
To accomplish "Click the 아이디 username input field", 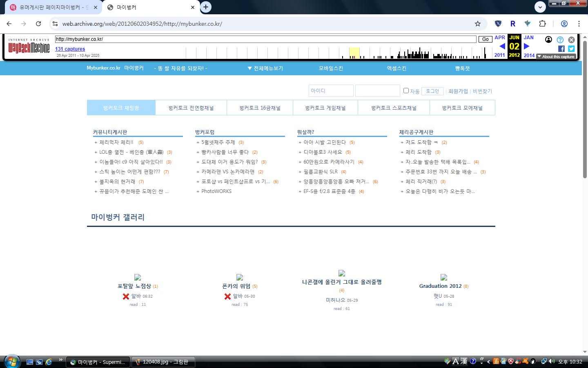I will click(331, 91).
